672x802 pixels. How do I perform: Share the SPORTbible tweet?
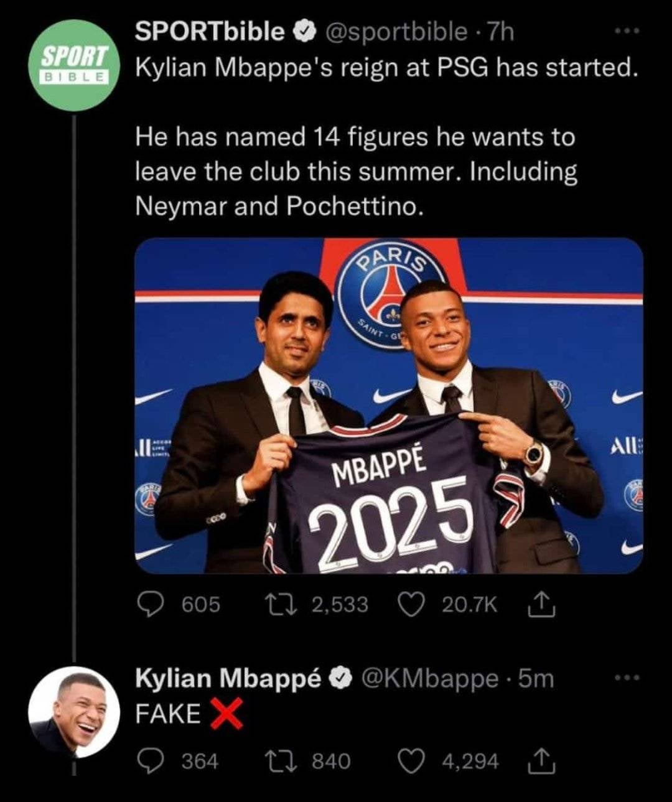pyautogui.click(x=541, y=604)
